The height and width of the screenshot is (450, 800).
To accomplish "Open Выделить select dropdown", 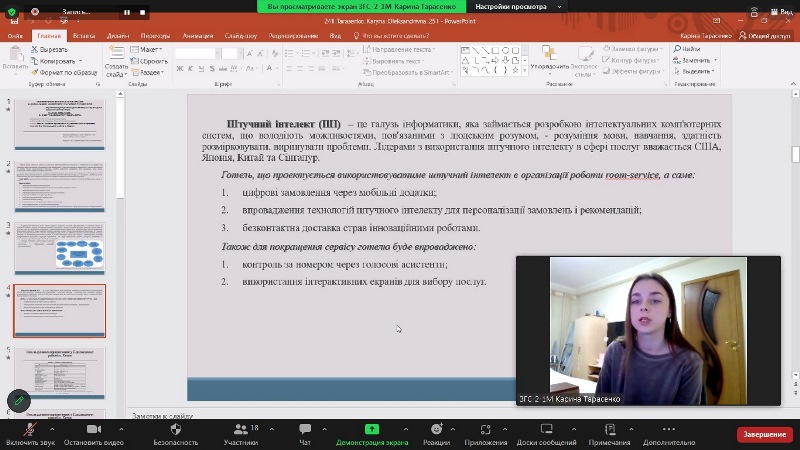I will (694, 71).
